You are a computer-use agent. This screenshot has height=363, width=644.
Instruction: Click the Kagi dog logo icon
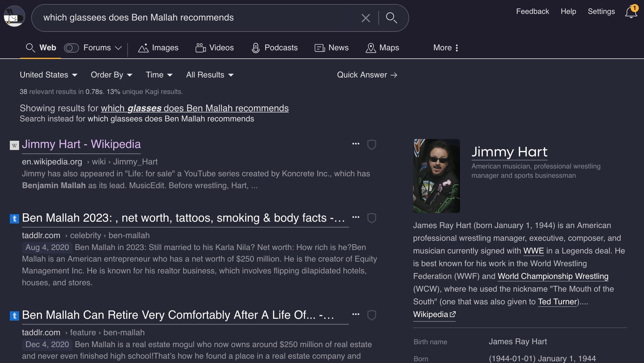[14, 17]
